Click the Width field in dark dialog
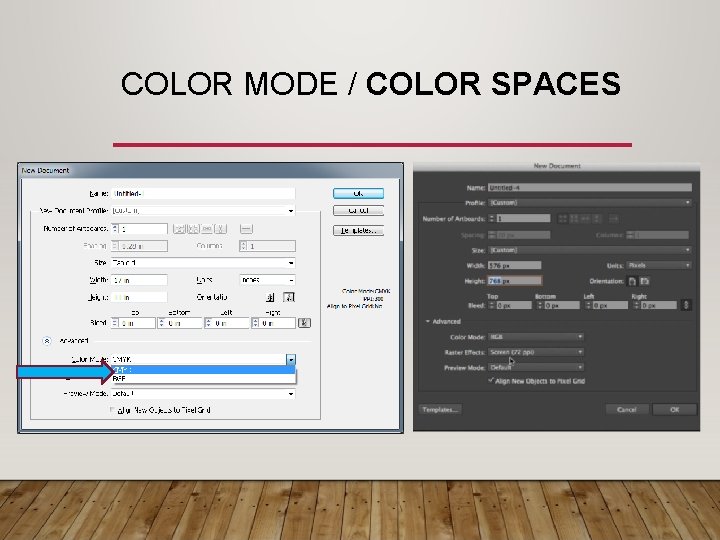720x540 pixels. [515, 265]
